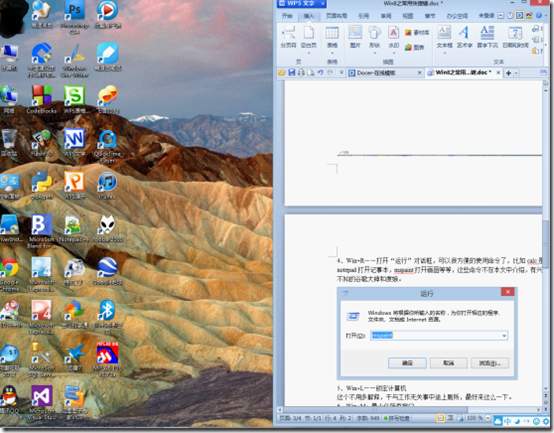The width and height of the screenshot is (554, 433).
Task: Switch to page layout view in status bar
Action: click(x=441, y=418)
